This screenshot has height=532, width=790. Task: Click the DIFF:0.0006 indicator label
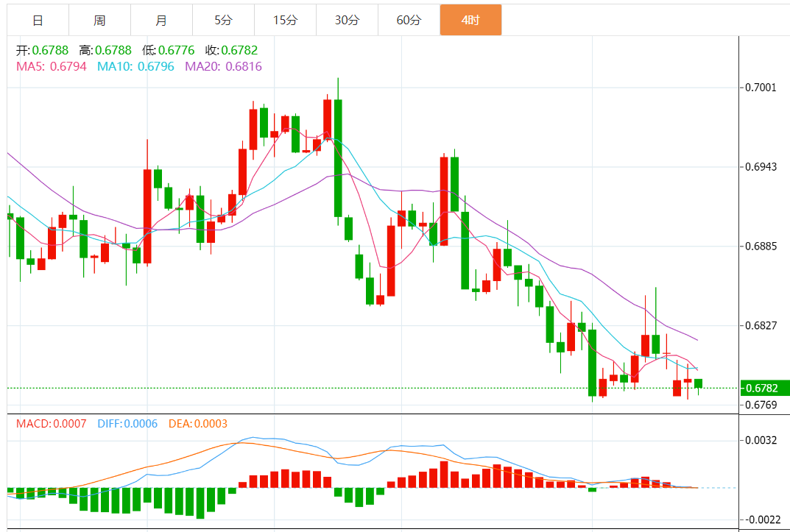pos(127,424)
